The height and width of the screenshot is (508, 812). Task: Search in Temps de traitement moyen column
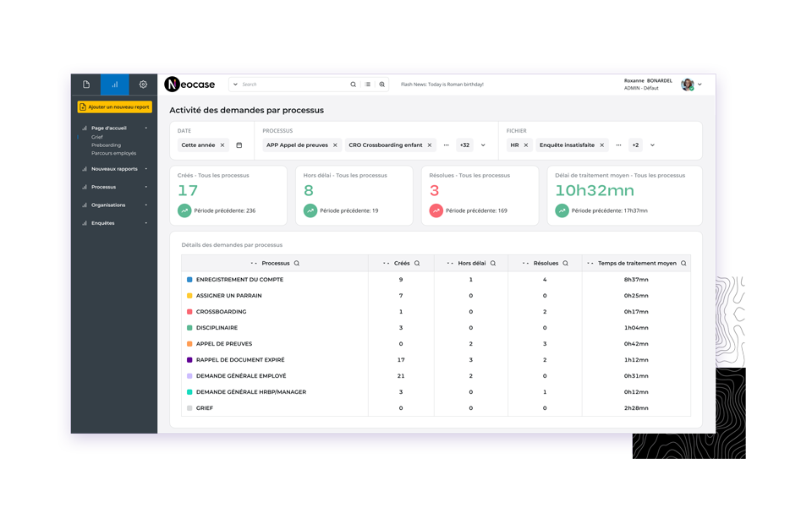(683, 264)
